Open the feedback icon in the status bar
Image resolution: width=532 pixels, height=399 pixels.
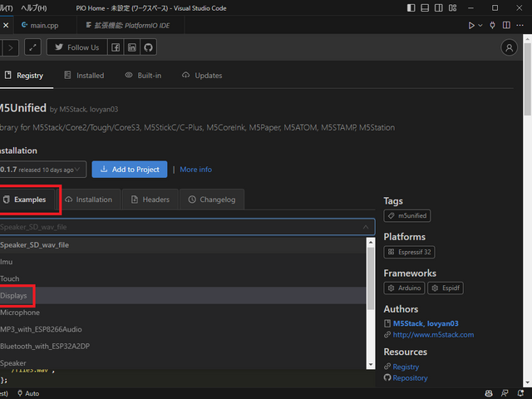505,393
